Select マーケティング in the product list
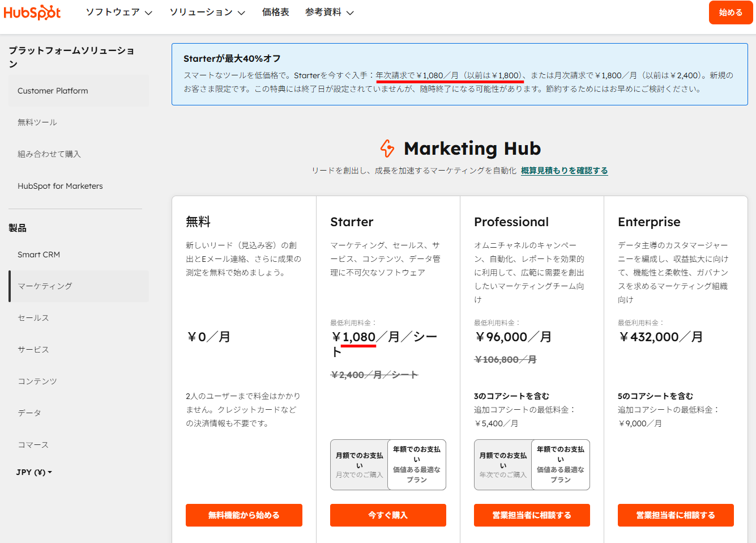Viewport: 756px width, 543px height. pos(79,286)
